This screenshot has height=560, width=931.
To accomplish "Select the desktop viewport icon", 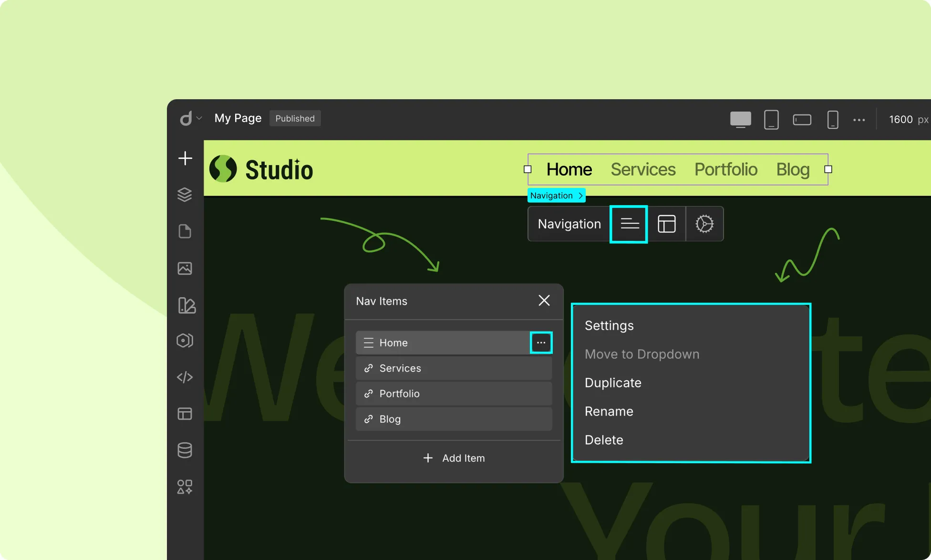I will point(741,119).
